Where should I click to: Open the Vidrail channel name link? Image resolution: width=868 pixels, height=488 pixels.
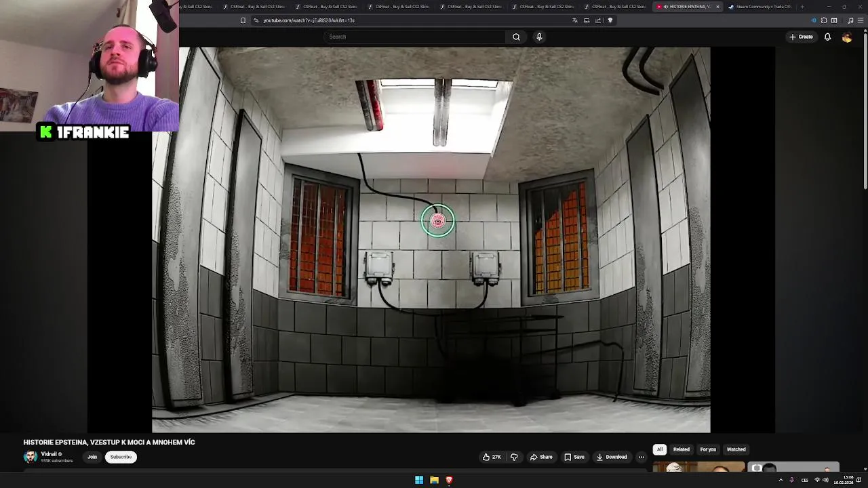[x=49, y=454]
